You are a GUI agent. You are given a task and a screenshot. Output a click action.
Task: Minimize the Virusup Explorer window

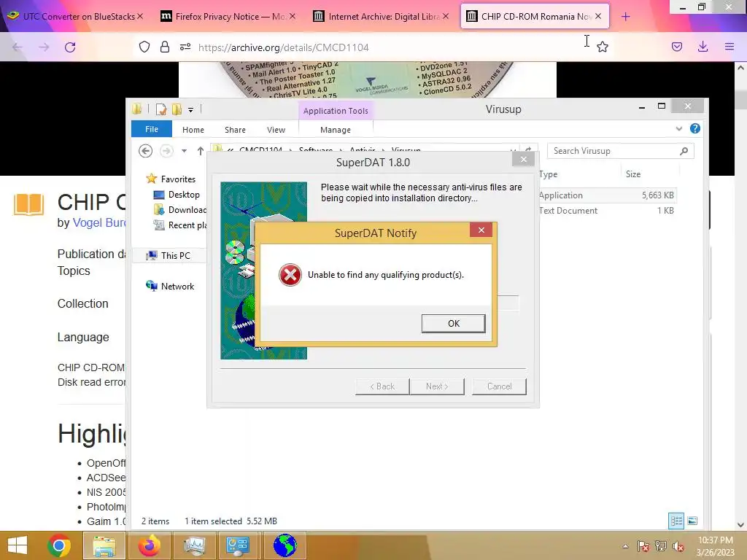(642, 106)
